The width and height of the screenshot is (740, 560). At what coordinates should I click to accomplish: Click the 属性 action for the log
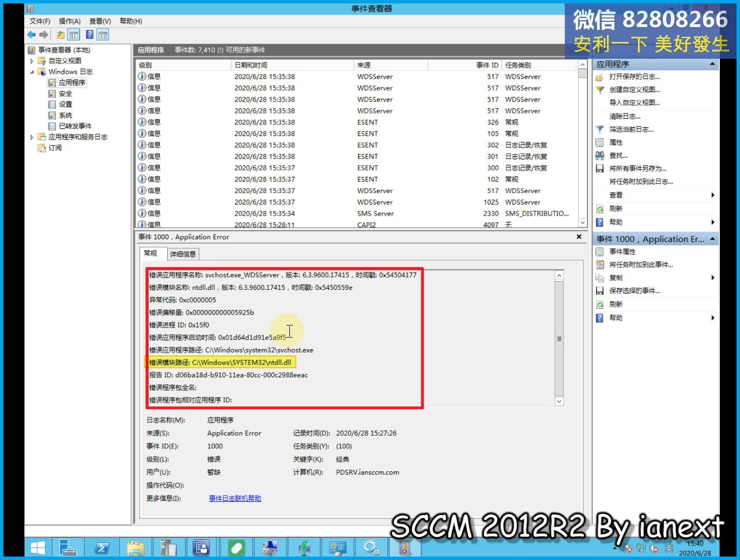(x=616, y=142)
